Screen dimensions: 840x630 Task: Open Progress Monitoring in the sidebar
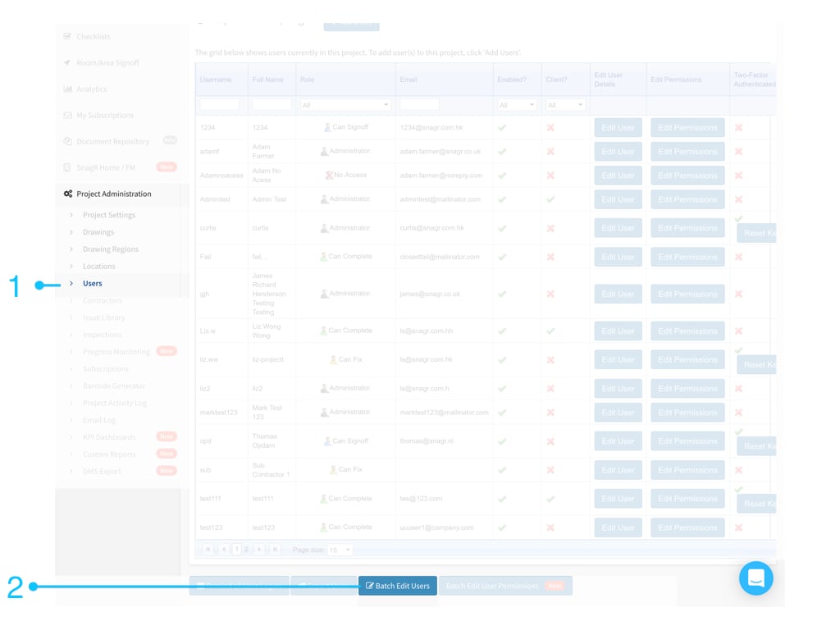tap(116, 352)
